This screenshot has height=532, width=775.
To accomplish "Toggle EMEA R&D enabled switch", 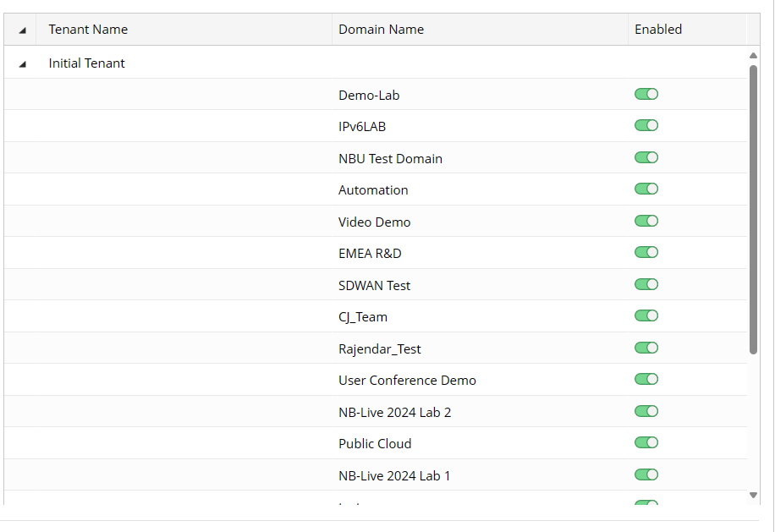I will (646, 253).
